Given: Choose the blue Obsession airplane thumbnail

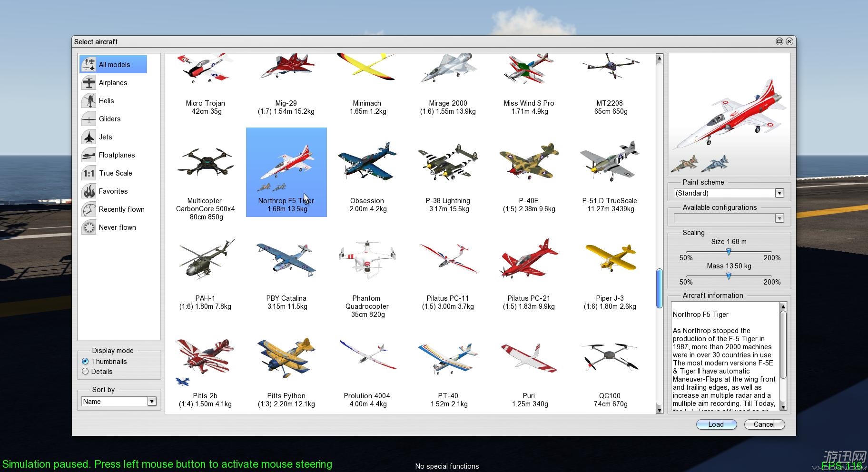Looking at the screenshot, I should point(367,161).
